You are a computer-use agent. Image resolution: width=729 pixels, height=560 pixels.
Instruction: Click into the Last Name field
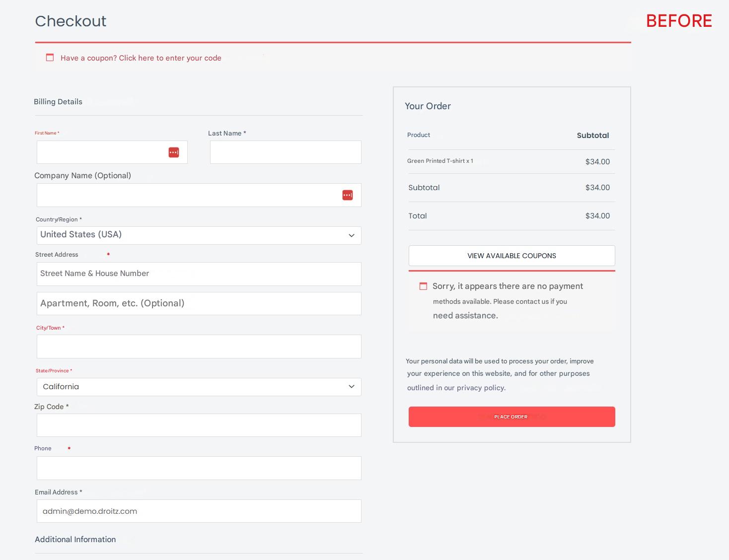coord(286,152)
